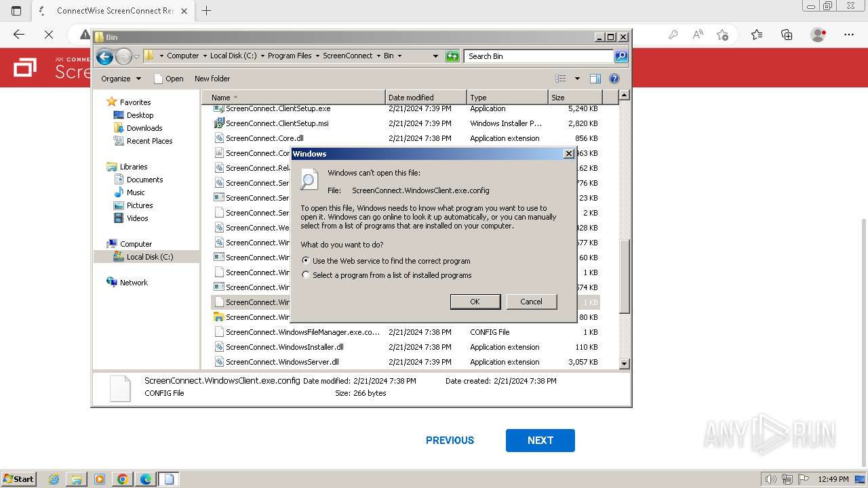Open new tab in Edge
Viewport: 868px width, 488px height.
pyautogui.click(x=207, y=11)
